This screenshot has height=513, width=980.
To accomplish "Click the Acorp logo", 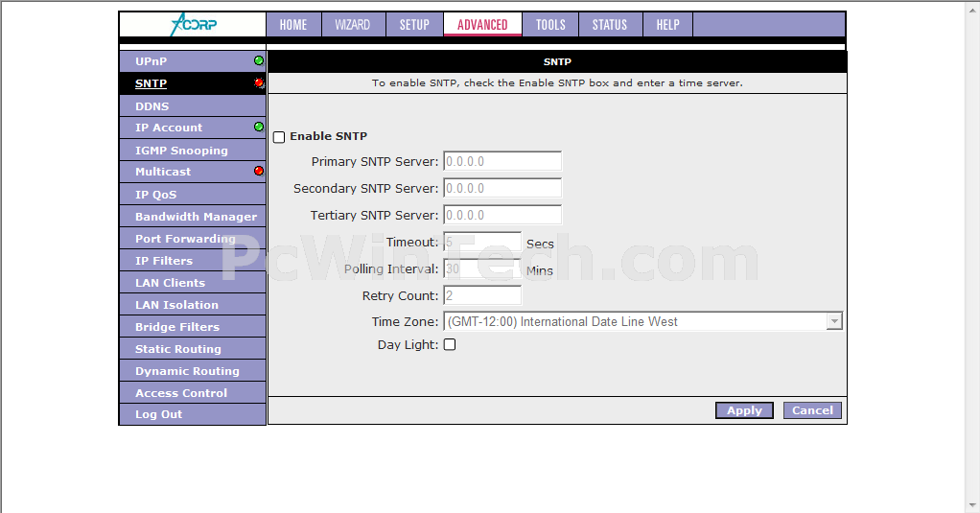I will coord(194,24).
